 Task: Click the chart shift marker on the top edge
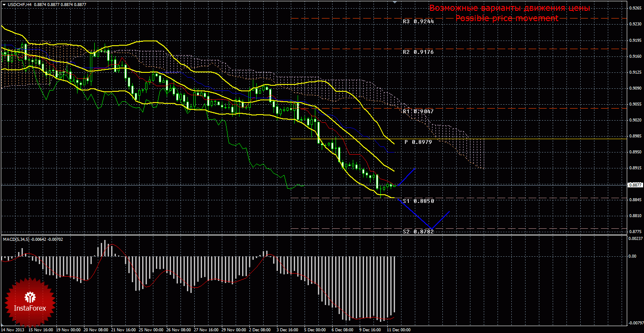(x=395, y=2)
